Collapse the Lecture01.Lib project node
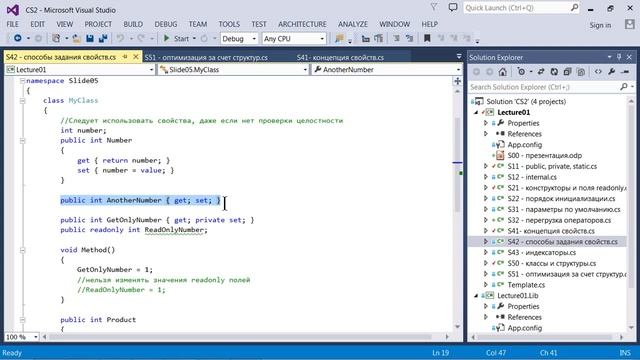This screenshot has height=360, width=640. 476,296
